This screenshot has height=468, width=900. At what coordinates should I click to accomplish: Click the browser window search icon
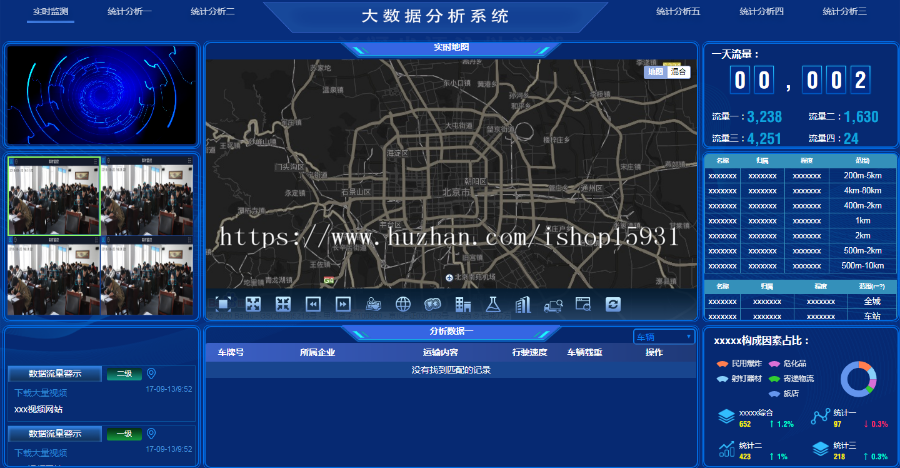tap(583, 304)
